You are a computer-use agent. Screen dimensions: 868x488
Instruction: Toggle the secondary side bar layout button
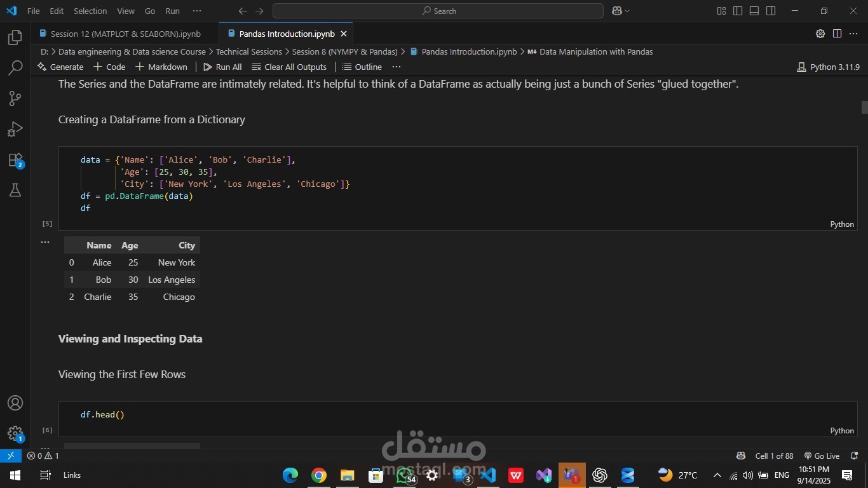(x=771, y=11)
